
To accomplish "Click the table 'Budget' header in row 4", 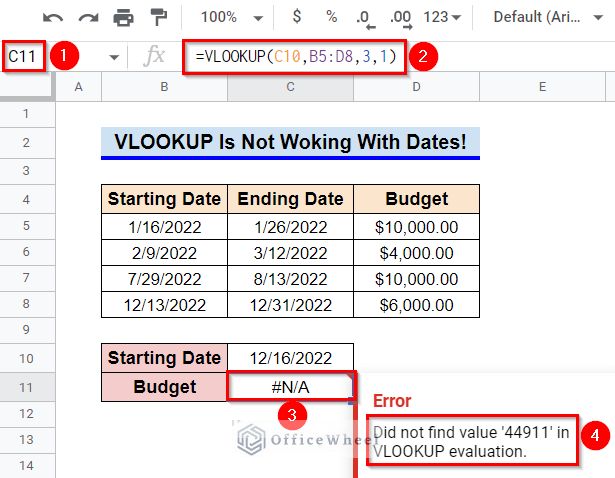I will (416, 199).
